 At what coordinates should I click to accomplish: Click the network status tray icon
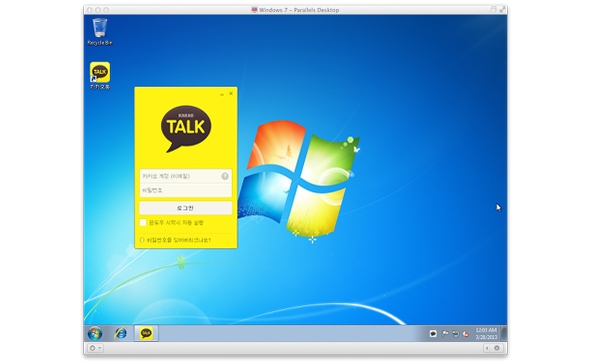(455, 334)
